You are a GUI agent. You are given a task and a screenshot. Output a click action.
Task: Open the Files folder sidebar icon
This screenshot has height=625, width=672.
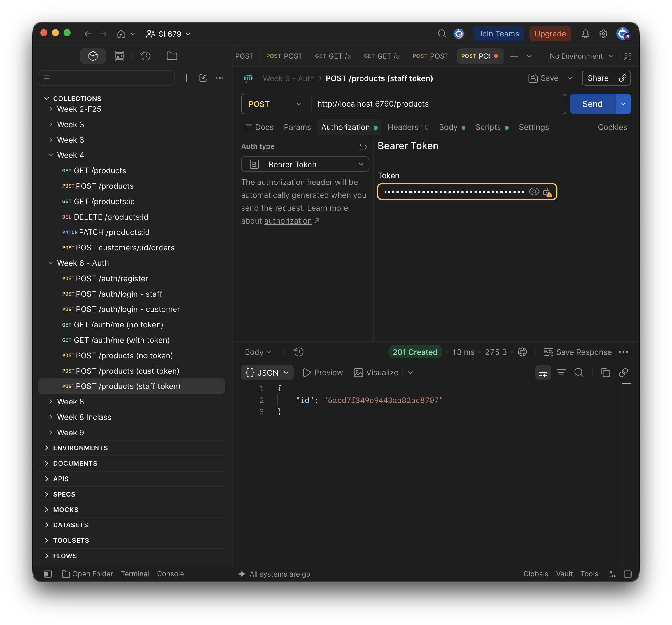coord(172,56)
